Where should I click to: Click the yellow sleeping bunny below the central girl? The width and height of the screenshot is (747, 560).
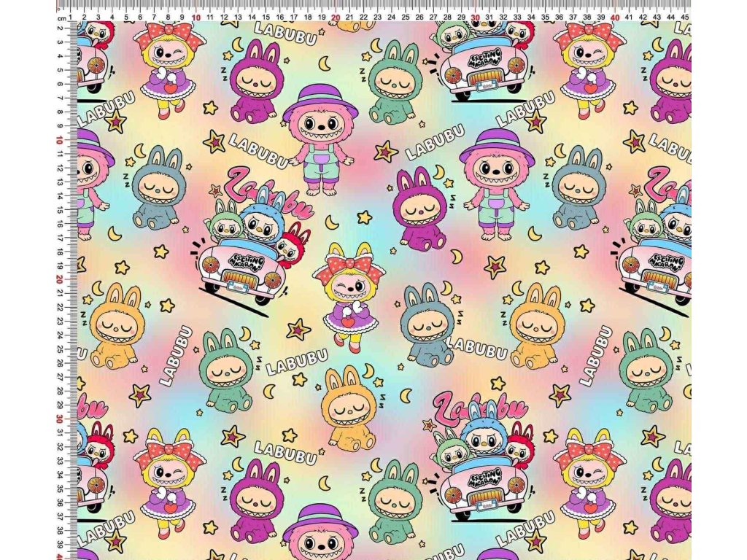(349, 408)
